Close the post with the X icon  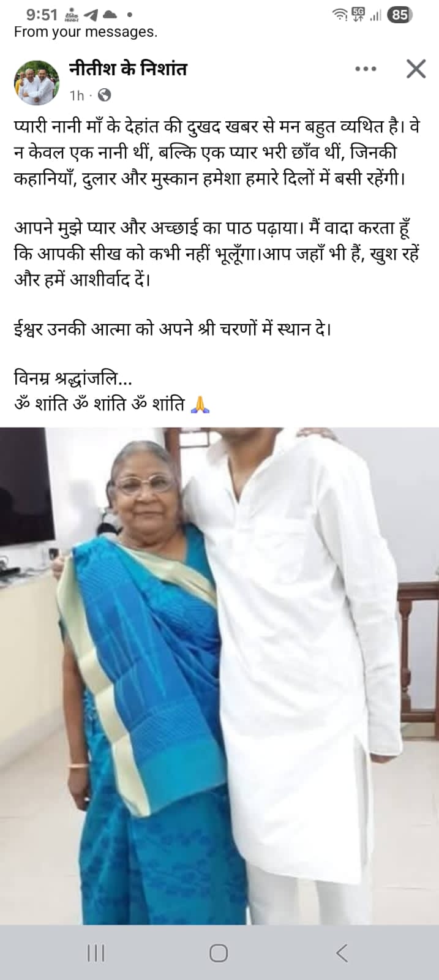(x=416, y=69)
